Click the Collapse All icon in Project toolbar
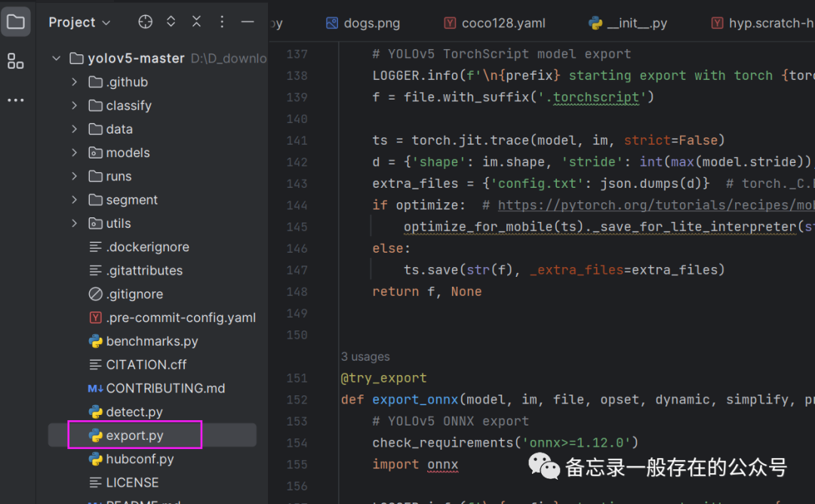The image size is (815, 504). click(196, 22)
